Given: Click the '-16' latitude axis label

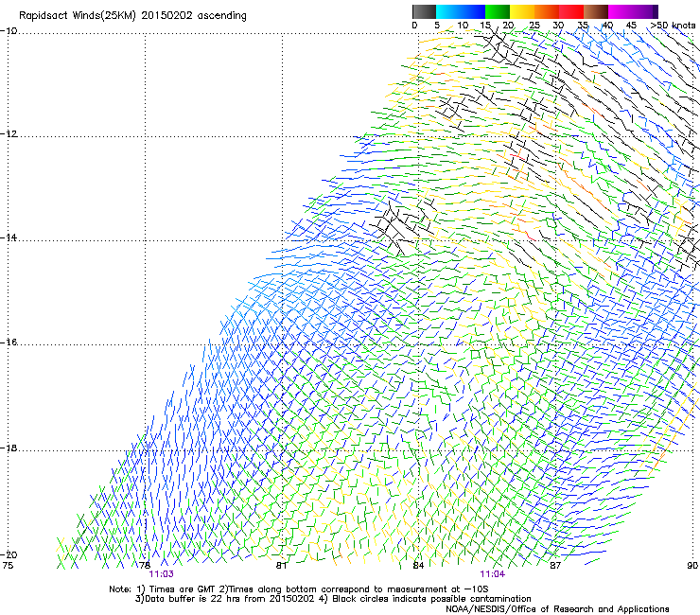Looking at the screenshot, I should click(x=9, y=343).
